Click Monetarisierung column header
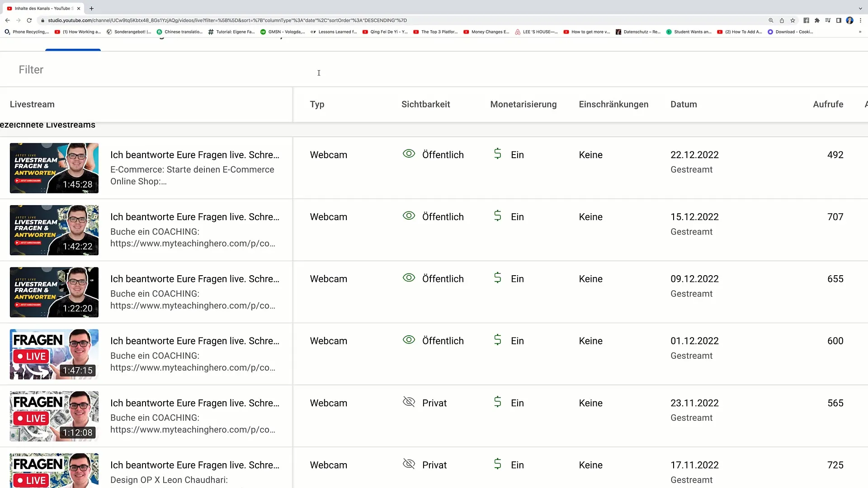Viewport: 868px width, 488px height. coord(523,103)
